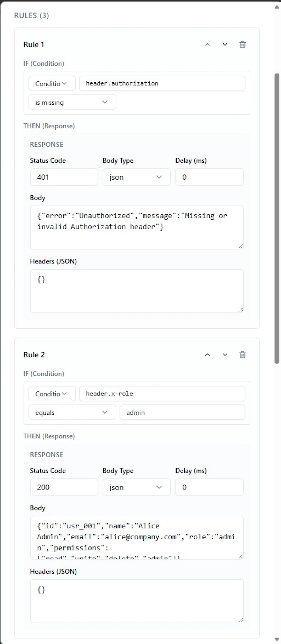Open Rule 1 condition type dropdown
Image resolution: width=281 pixels, height=644 pixels.
52,83
